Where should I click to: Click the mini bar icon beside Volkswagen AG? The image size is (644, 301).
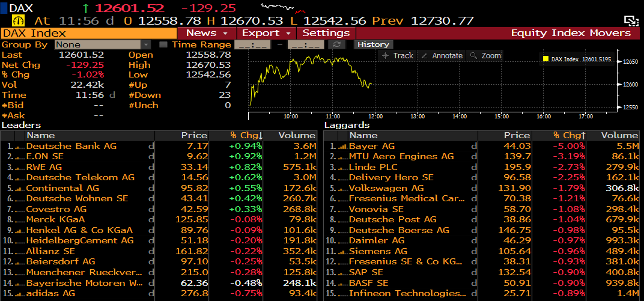click(x=342, y=189)
